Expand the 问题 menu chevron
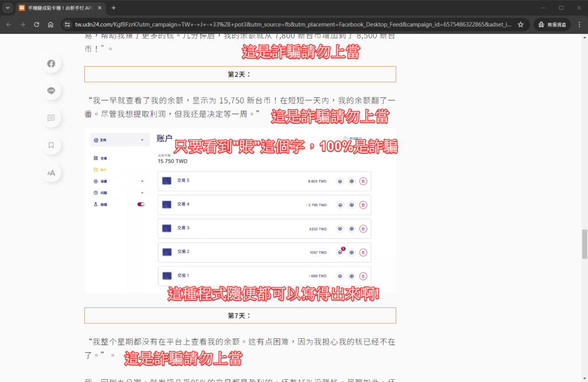The image size is (588, 382). coord(142,193)
